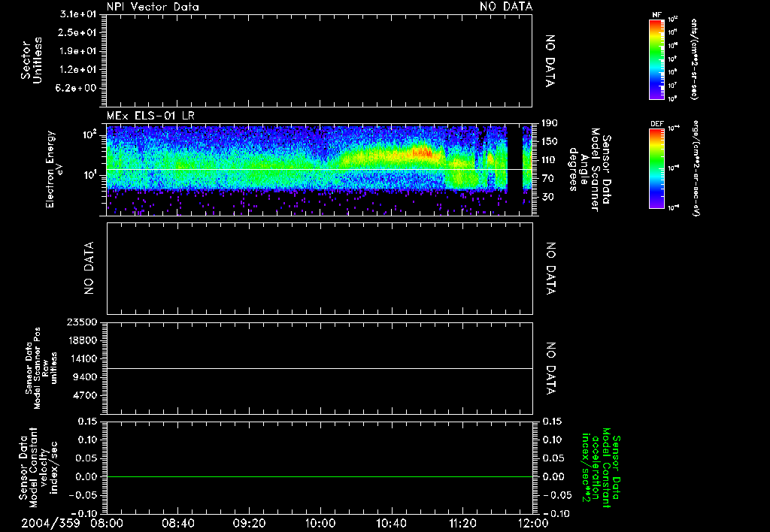Select the Sector Unitless axis label
The height and width of the screenshot is (532, 770).
[x=30, y=60]
